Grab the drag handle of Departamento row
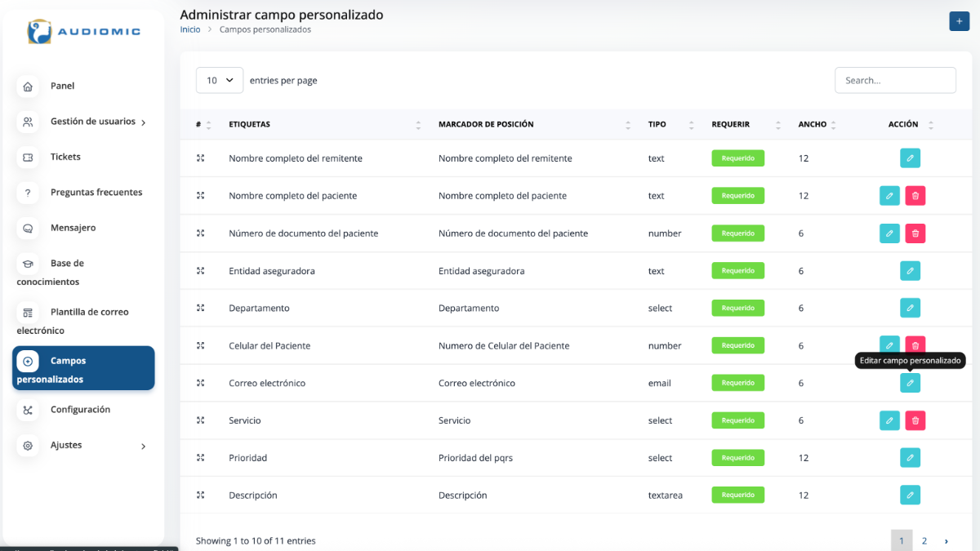The width and height of the screenshot is (980, 551). pos(200,309)
